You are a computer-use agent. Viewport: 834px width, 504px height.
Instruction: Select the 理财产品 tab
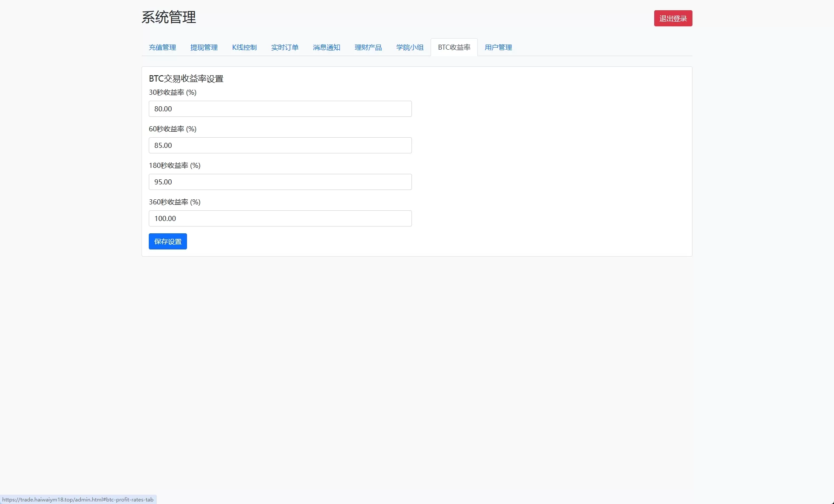click(x=368, y=47)
